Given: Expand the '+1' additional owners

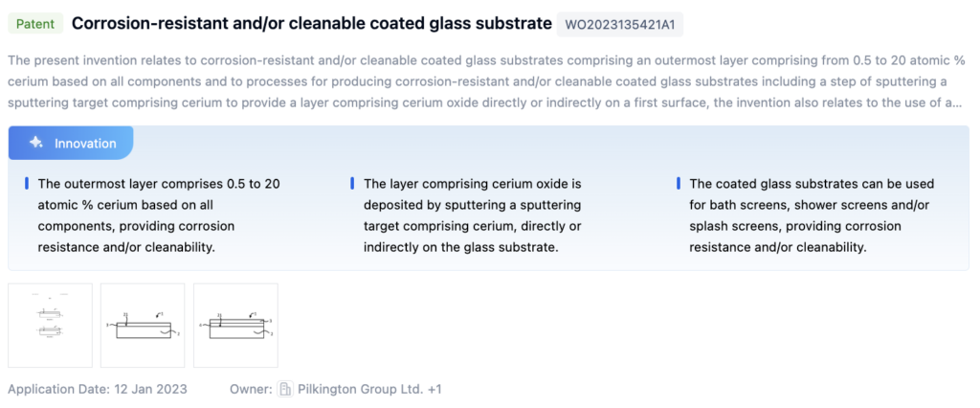Looking at the screenshot, I should [434, 389].
